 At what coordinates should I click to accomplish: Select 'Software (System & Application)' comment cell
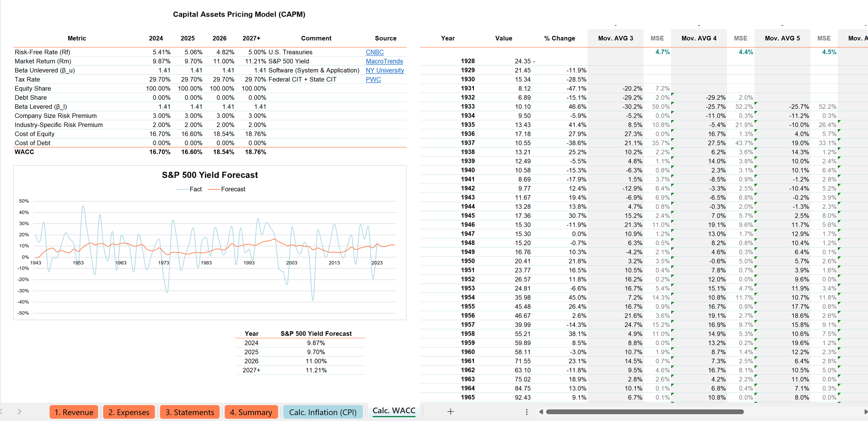pyautogui.click(x=314, y=70)
